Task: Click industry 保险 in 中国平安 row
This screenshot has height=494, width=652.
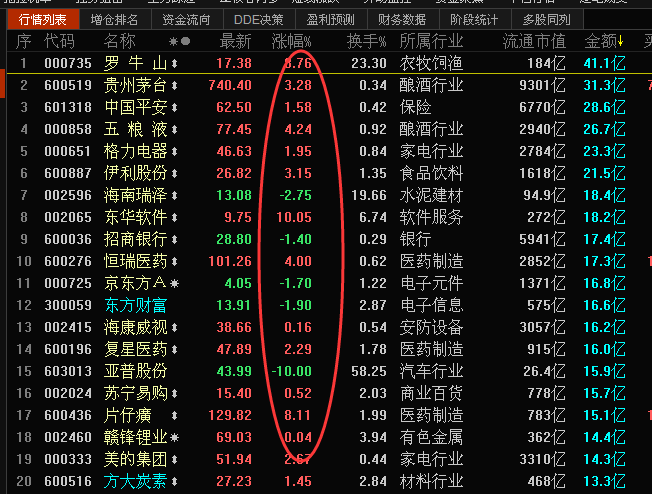Action: coord(415,107)
